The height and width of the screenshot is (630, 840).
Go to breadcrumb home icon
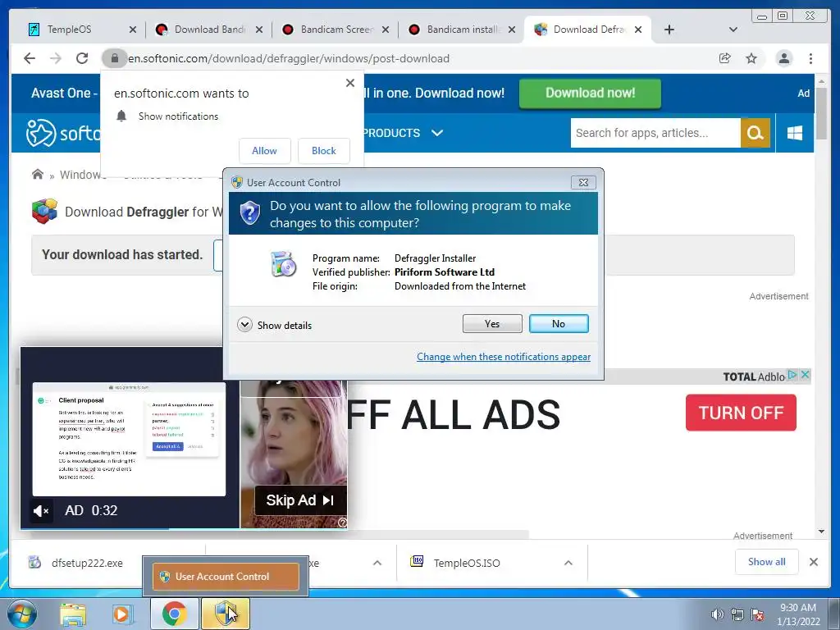[38, 174]
